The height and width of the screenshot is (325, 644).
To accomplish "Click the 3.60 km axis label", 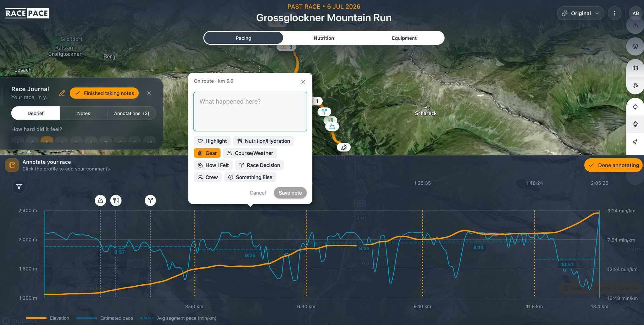I will click(x=194, y=306).
